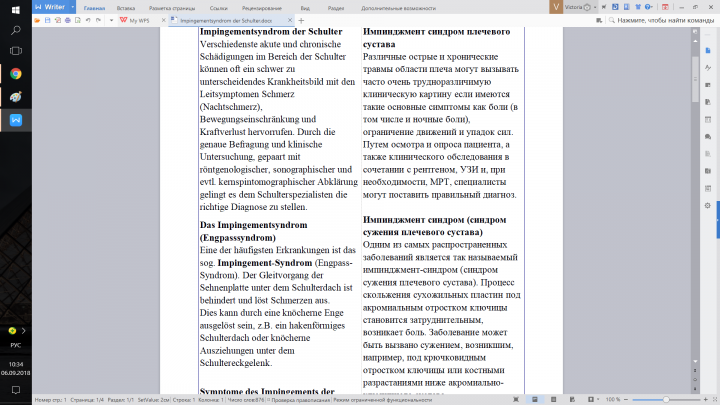This screenshot has width=720, height=405.
Task: Click the Writer application button
Action: (51, 7)
